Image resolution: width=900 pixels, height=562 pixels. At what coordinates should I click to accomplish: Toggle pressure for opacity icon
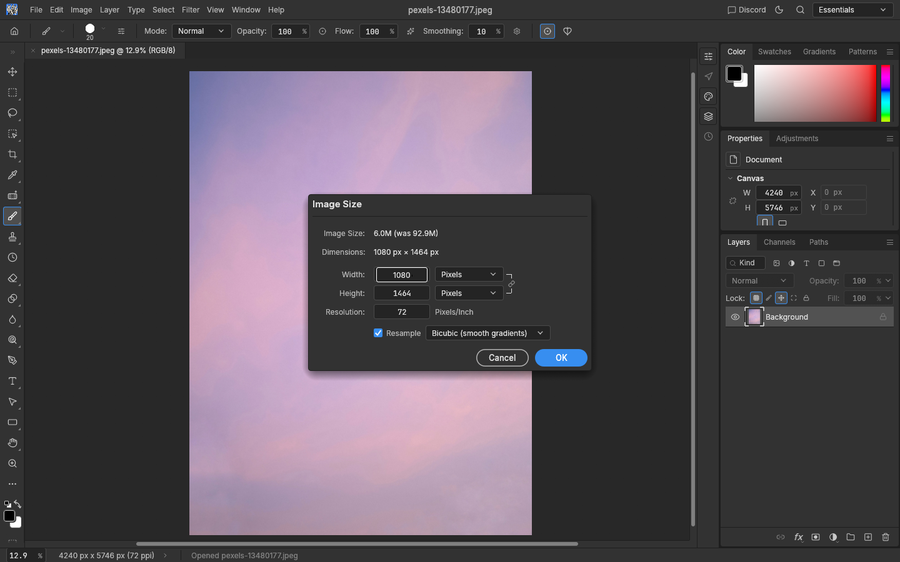click(x=323, y=32)
